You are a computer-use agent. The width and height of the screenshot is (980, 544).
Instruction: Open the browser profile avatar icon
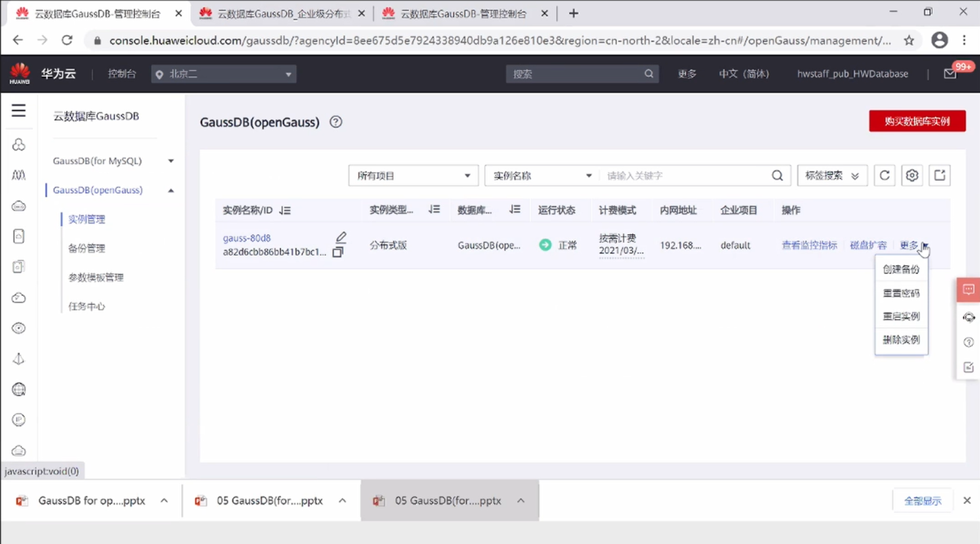coord(940,40)
